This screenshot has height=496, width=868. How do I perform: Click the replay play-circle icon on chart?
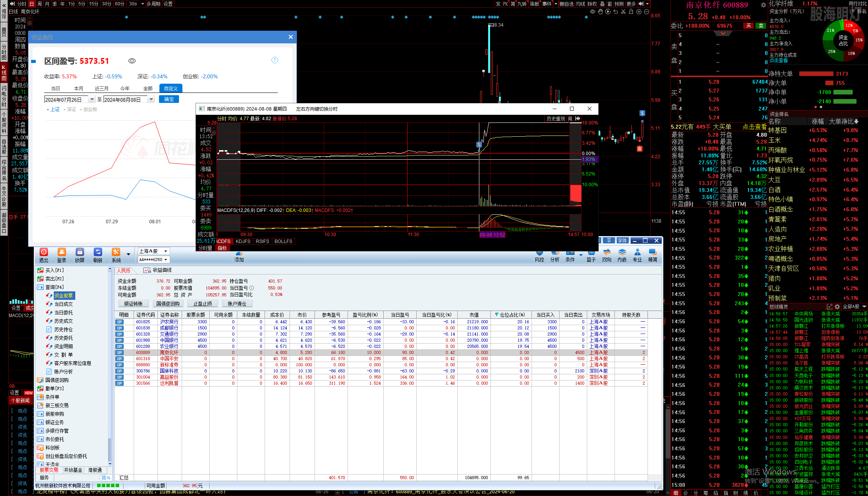coord(608,12)
